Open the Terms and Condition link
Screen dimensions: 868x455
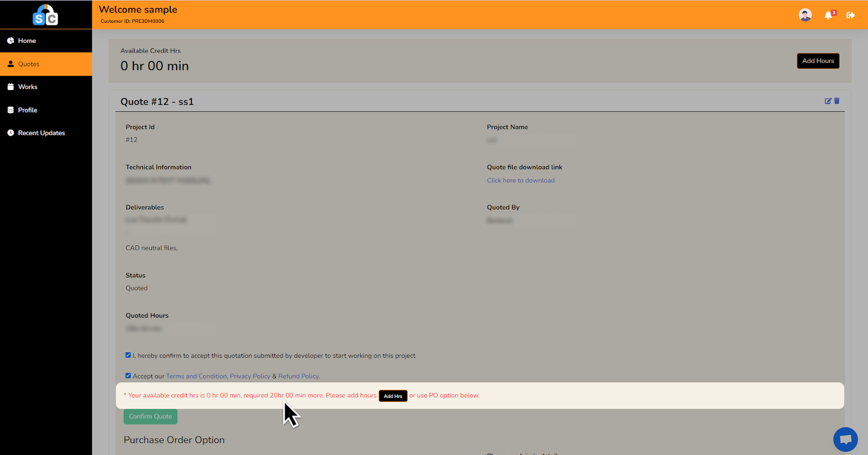pyautogui.click(x=196, y=376)
